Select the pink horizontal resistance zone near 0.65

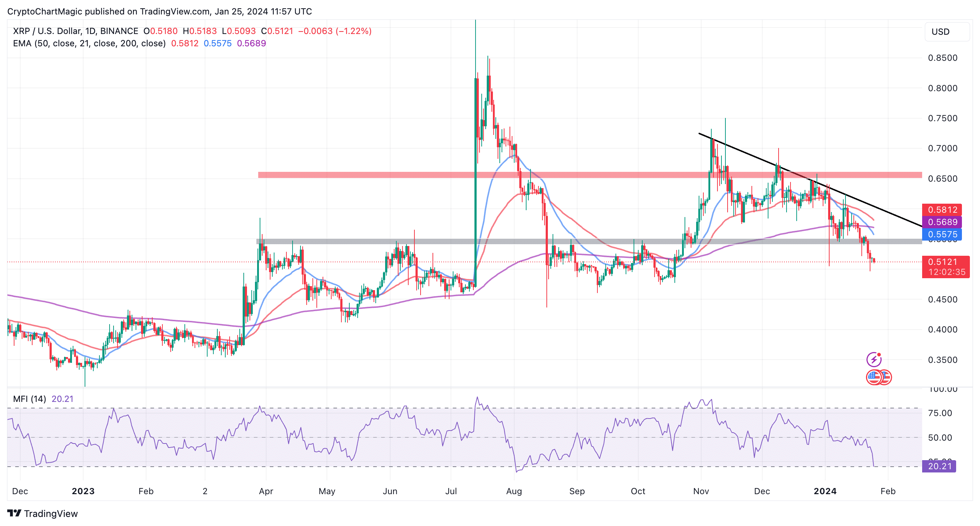point(590,175)
